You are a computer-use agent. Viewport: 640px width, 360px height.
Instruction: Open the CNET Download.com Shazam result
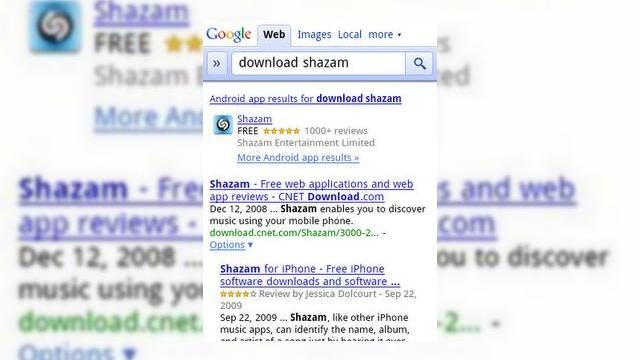point(311,190)
